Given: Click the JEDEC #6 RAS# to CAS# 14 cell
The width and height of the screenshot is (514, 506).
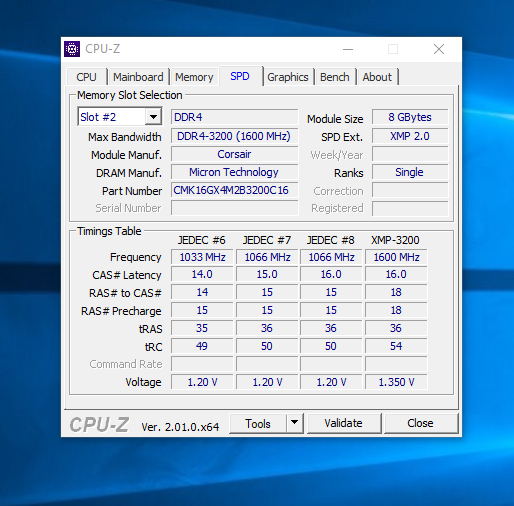Looking at the screenshot, I should click(x=202, y=292).
